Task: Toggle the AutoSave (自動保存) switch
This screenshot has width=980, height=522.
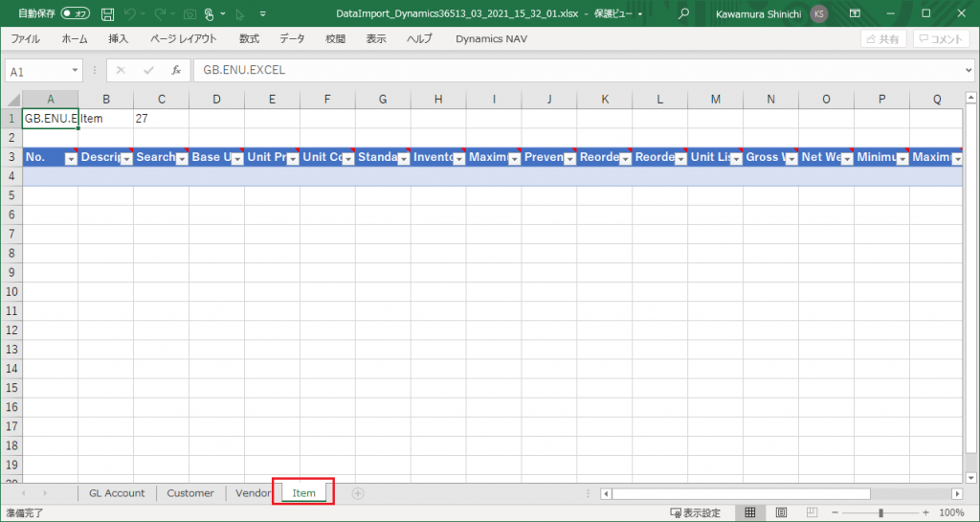Action: click(76, 14)
